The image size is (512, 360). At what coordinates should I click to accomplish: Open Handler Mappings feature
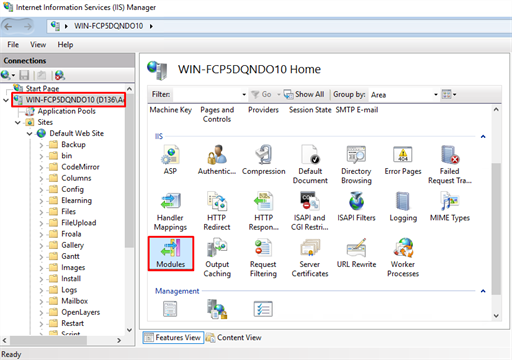coord(170,211)
